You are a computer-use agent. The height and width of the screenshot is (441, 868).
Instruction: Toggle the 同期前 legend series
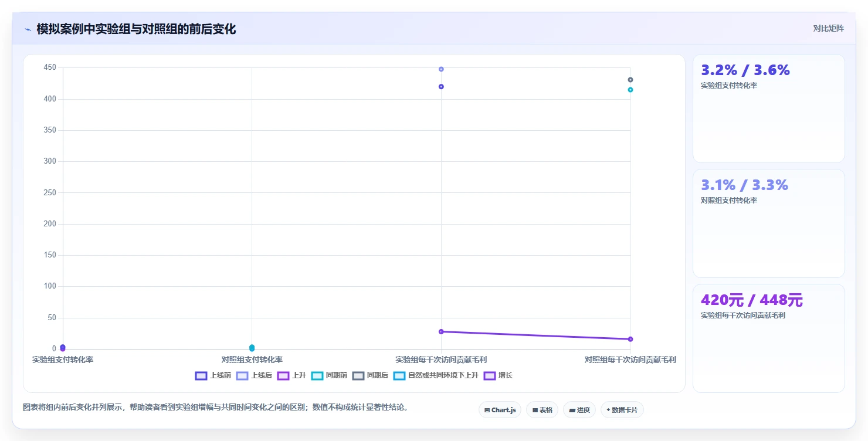click(x=329, y=375)
